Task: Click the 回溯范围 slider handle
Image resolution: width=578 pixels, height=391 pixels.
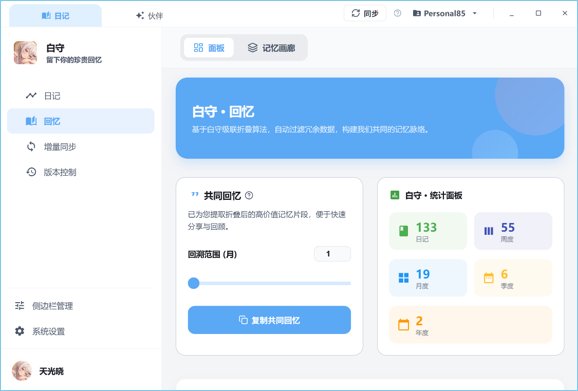Action: [x=194, y=283]
